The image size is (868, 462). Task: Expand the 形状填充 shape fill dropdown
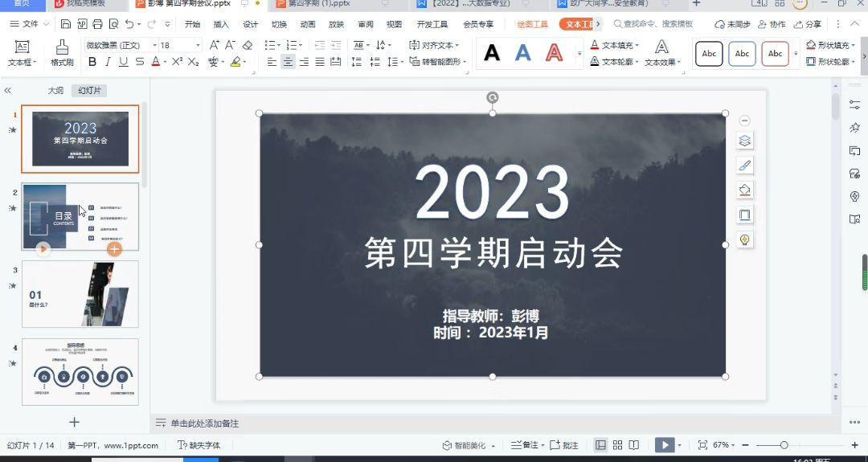pyautogui.click(x=853, y=46)
